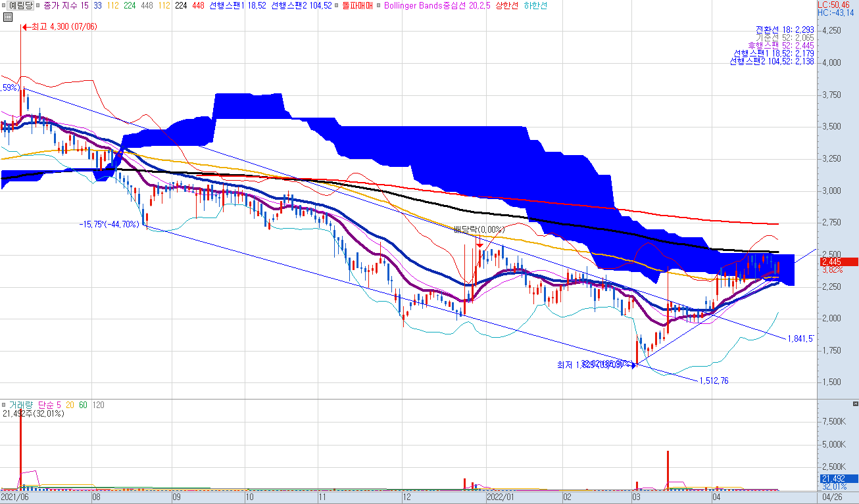859x504 pixels.
Task: Open the data grid table icon
Action: pos(7,18)
